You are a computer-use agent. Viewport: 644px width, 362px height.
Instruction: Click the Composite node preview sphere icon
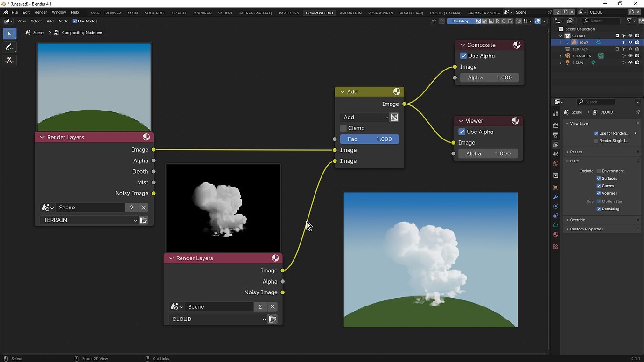pyautogui.click(x=517, y=45)
